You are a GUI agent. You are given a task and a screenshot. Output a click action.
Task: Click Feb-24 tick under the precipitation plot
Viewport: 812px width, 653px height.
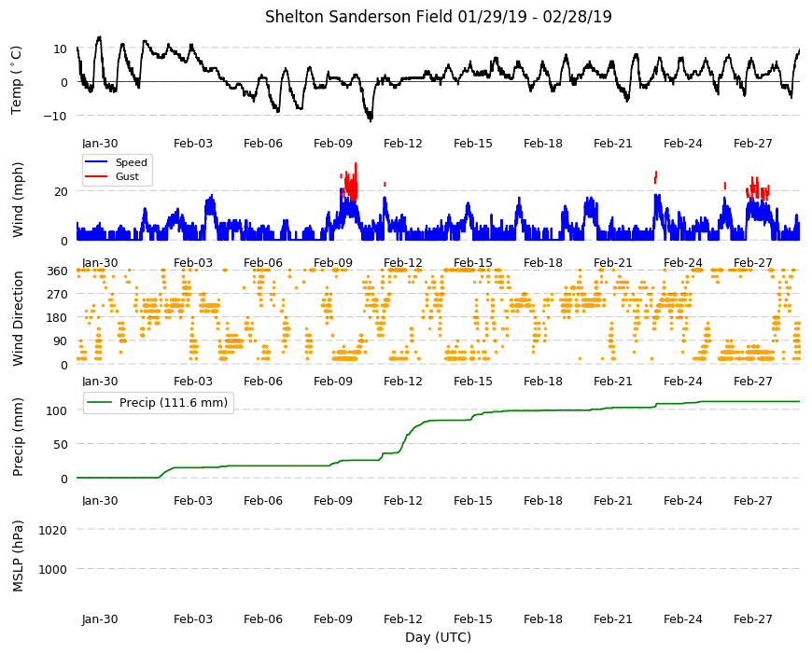(x=682, y=500)
